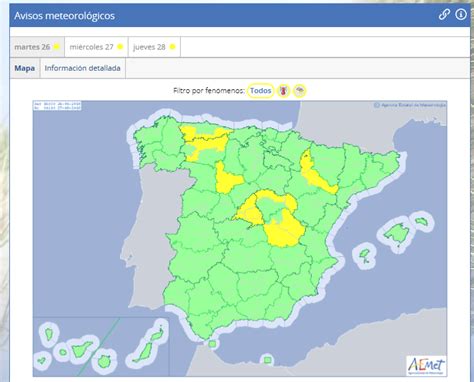Click the Menorca island on the map
474x382 pixels.
coord(422,221)
